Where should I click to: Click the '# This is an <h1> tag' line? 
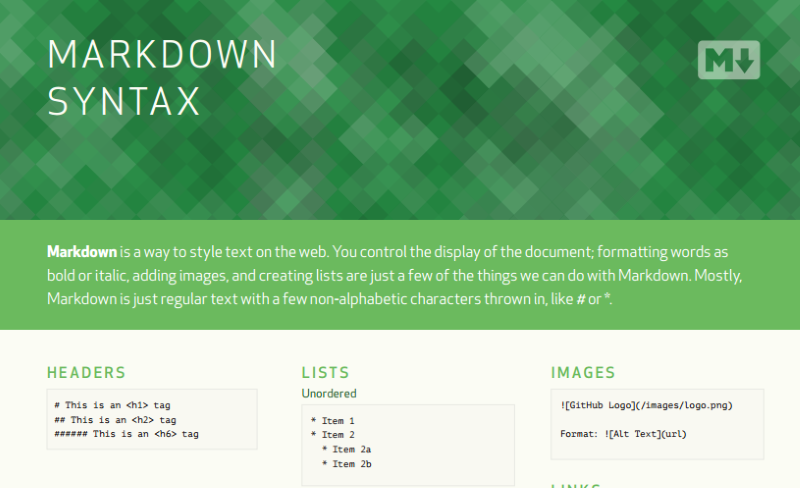pos(112,405)
